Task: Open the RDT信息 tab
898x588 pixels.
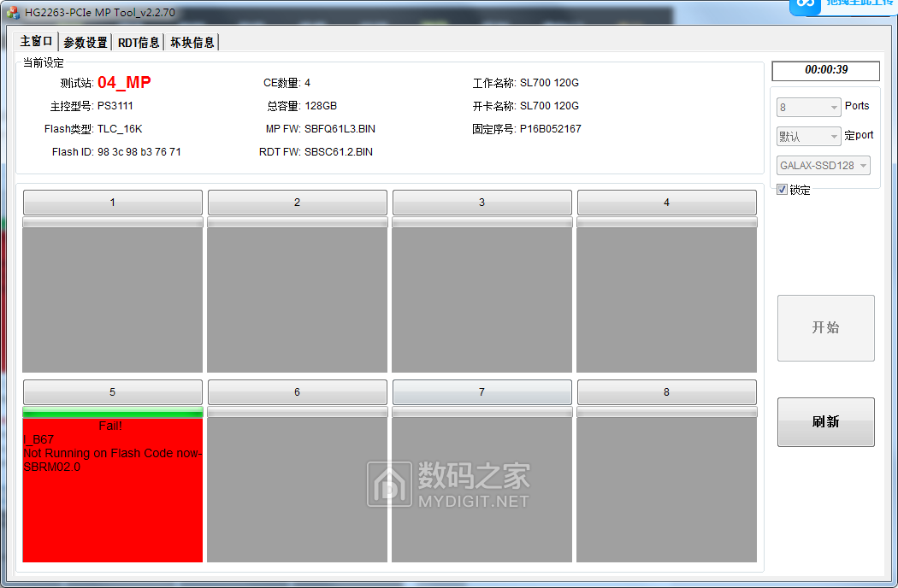Action: click(139, 43)
